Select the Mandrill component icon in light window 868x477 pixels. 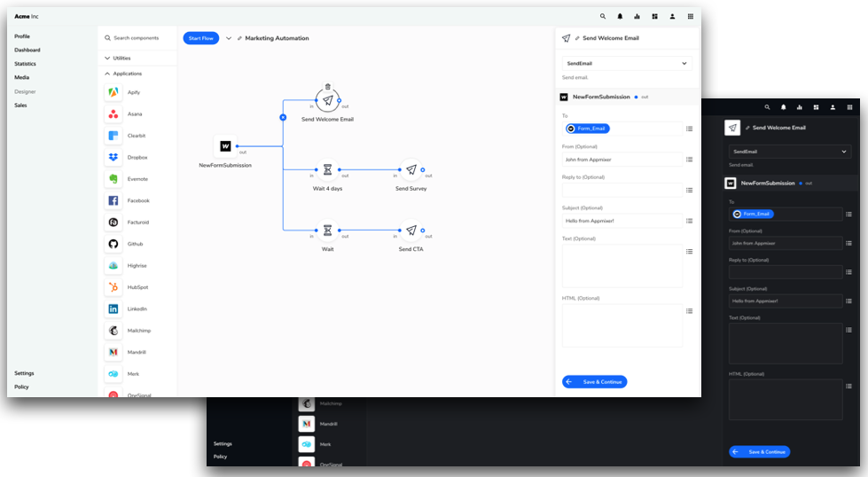pyautogui.click(x=113, y=352)
